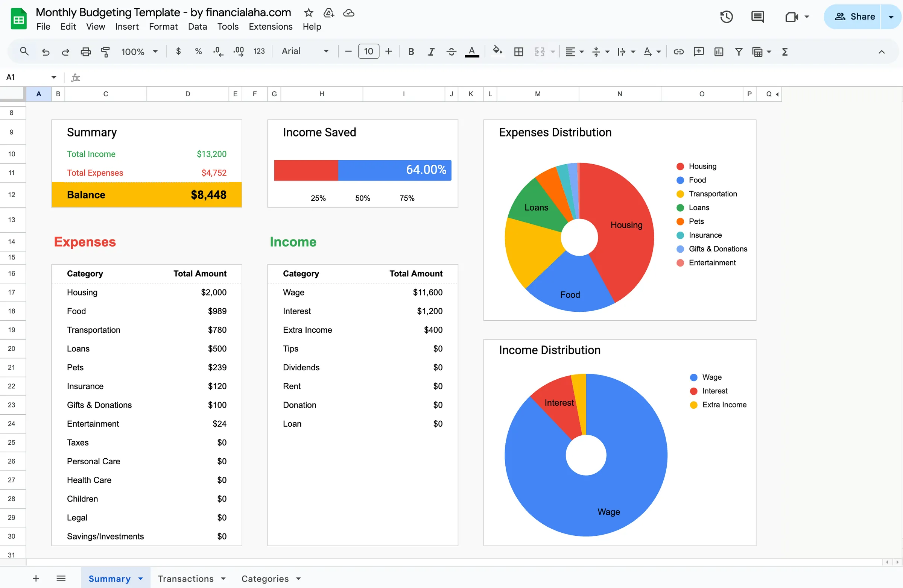Screen dimensions: 903x588
Task: Create a filter
Action: click(739, 51)
